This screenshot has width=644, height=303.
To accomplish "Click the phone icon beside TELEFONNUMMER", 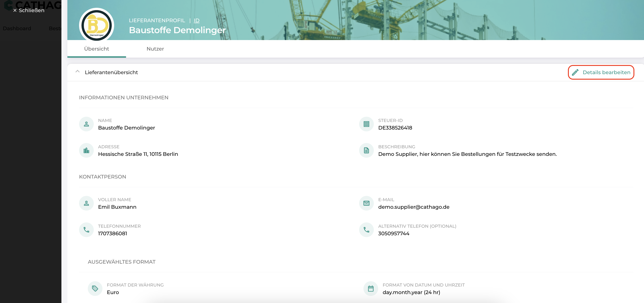I will pos(86,230).
